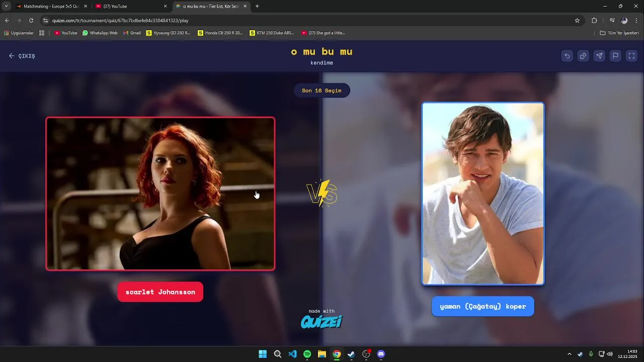This screenshot has height=362, width=644.
Task: Enter fullscreen via the corner-brackets icon
Action: click(631, 56)
